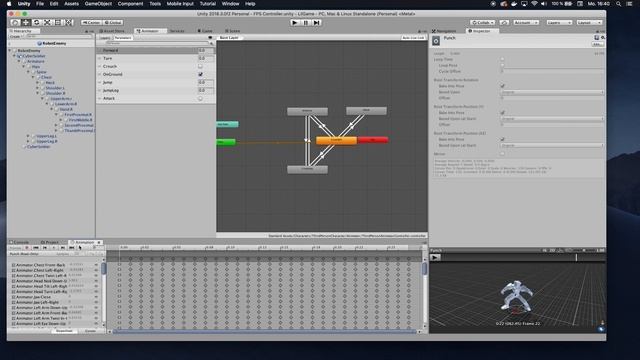Open the Inspector help book icon
This screenshot has width=640, height=360.
(597, 38)
